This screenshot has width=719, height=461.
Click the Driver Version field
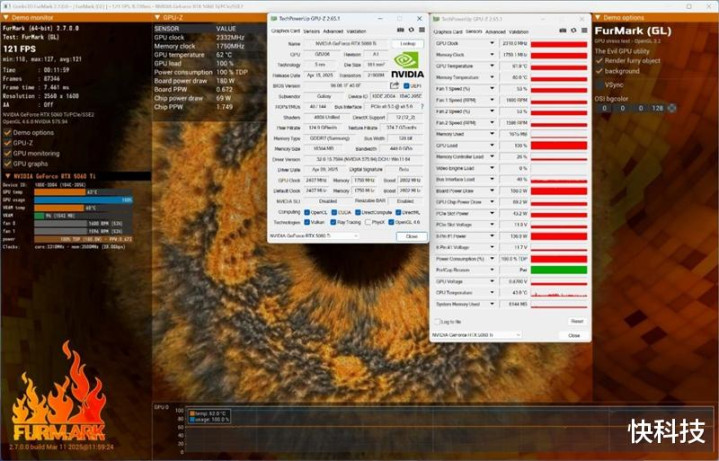pos(363,159)
